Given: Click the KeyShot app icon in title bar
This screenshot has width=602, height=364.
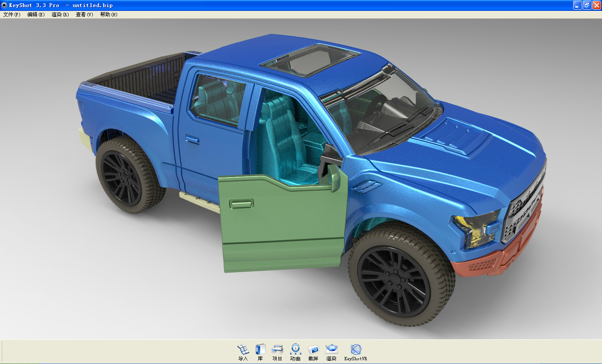Looking at the screenshot, I should 4,5.
